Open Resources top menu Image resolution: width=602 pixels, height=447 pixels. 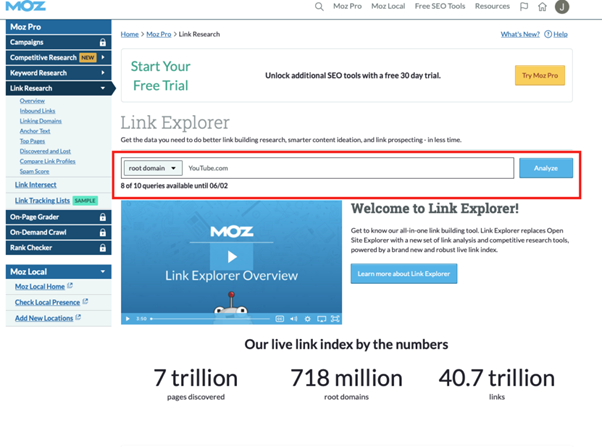[x=492, y=6]
